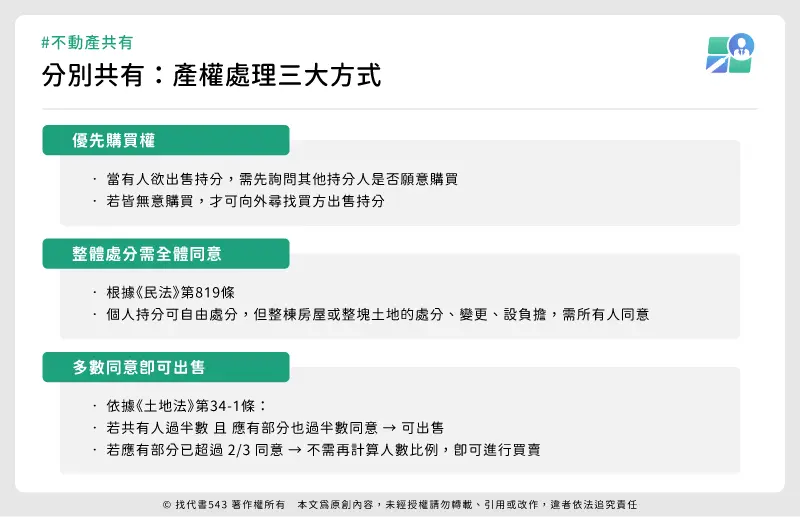The height and width of the screenshot is (517, 800).
Task: Click the arrow before 不需再計算人數比例
Action: [x=294, y=450]
